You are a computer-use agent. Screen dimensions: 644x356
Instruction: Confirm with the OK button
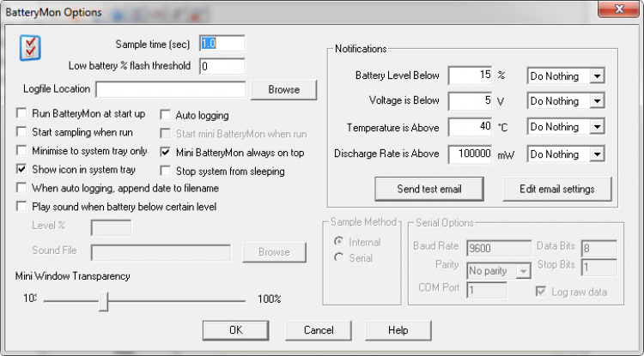tap(236, 330)
